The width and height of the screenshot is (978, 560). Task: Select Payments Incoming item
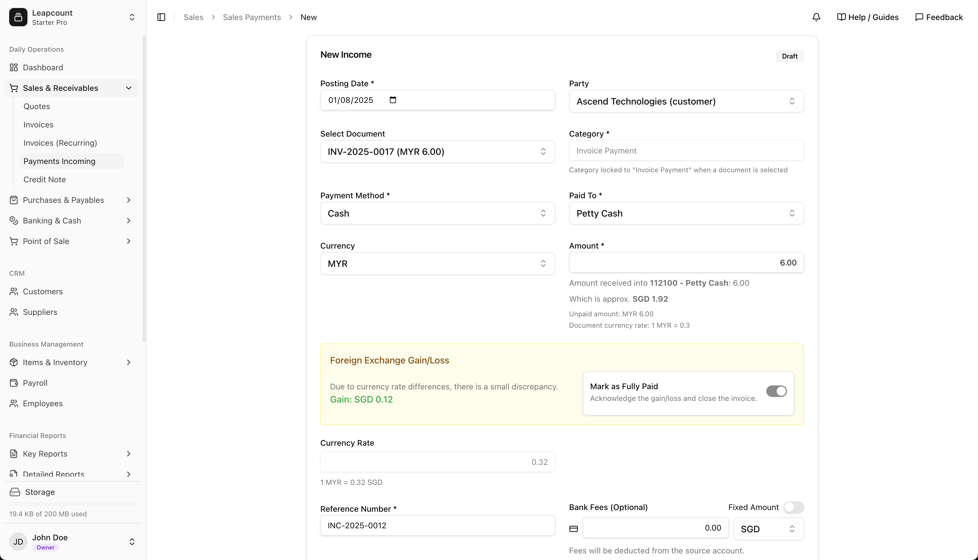(71, 161)
